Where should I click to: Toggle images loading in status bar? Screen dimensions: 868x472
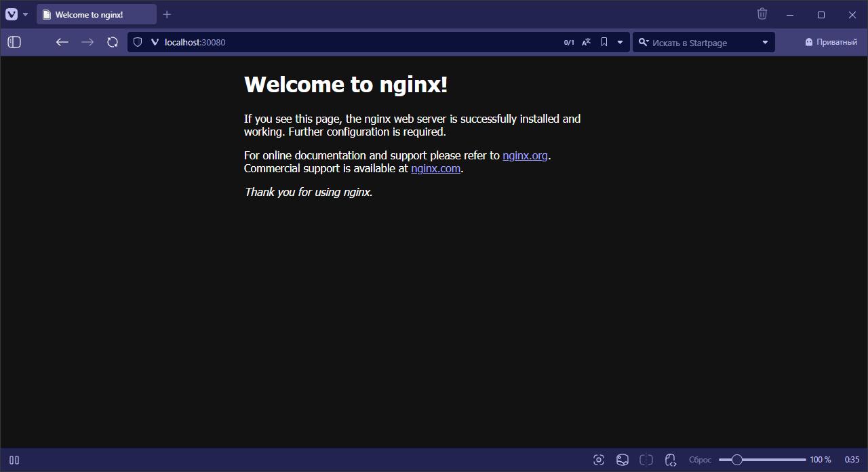(x=623, y=460)
